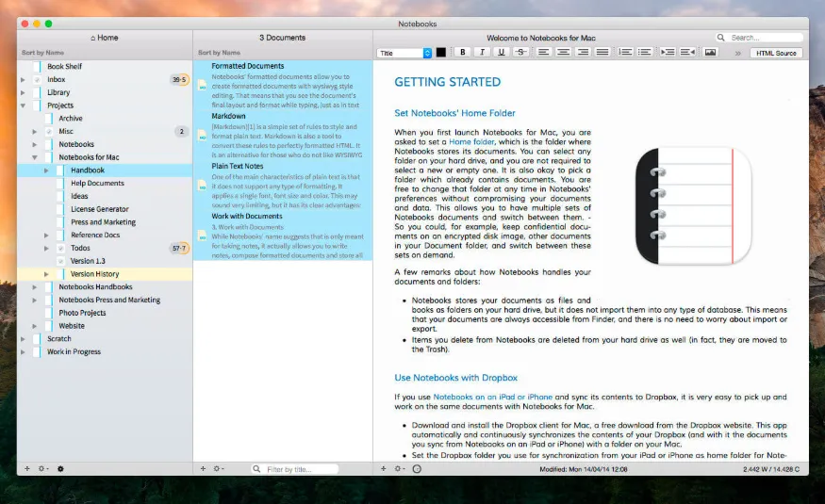825x504 pixels.
Task: Expand the Handbook folder
Action: point(46,171)
